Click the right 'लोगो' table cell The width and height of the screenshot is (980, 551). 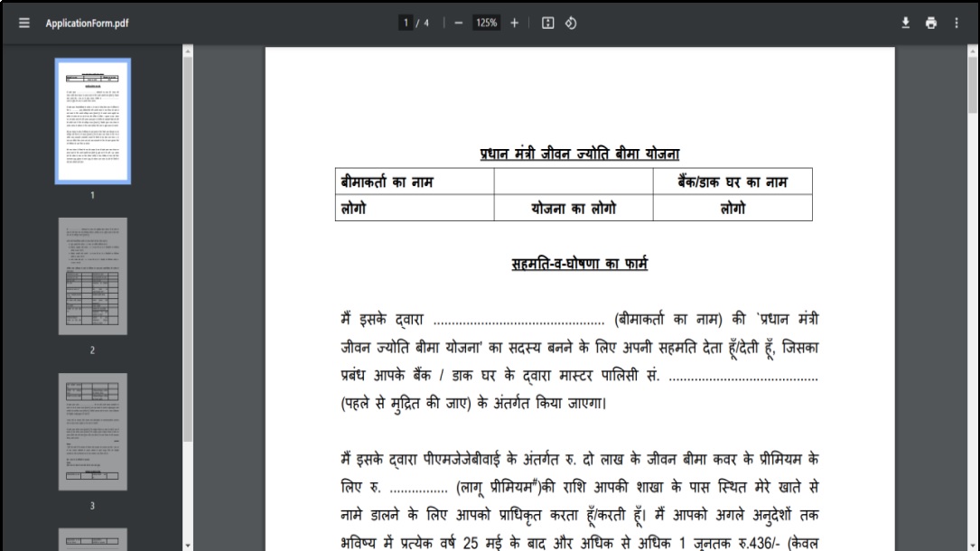click(x=733, y=208)
